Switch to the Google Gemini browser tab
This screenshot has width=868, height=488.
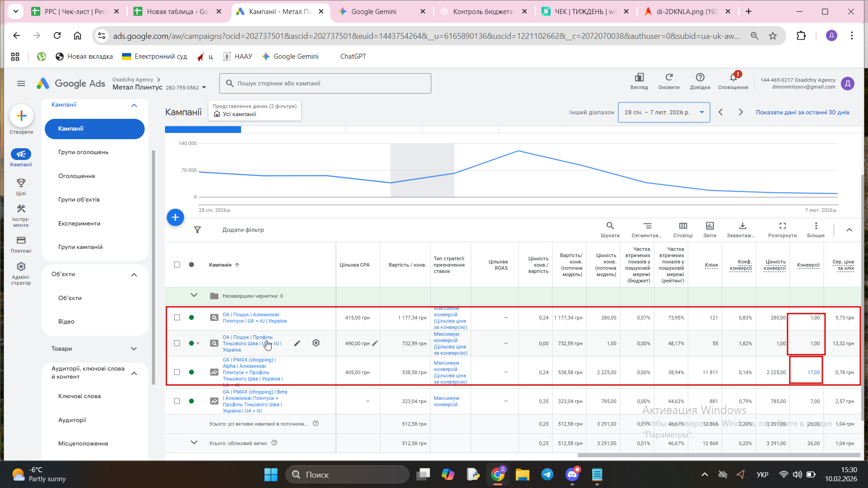click(x=373, y=12)
